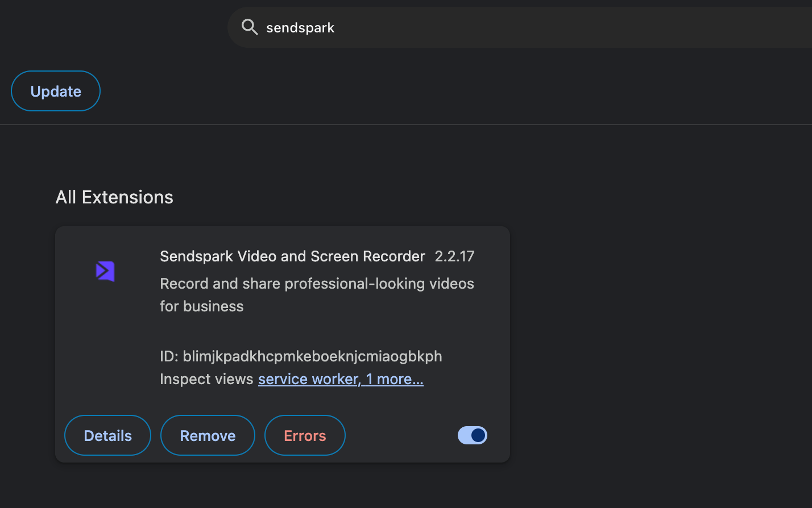Click the search magnifier icon
812x508 pixels.
(250, 27)
